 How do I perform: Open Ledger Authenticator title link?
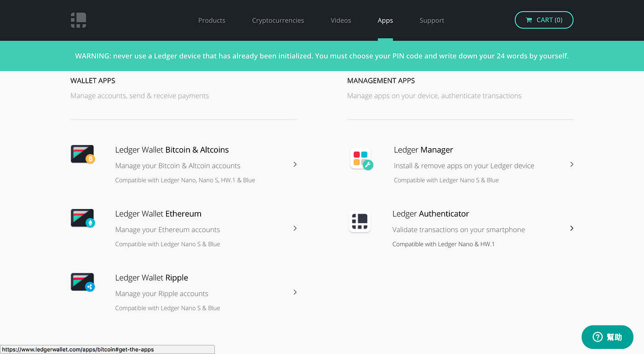tap(431, 214)
